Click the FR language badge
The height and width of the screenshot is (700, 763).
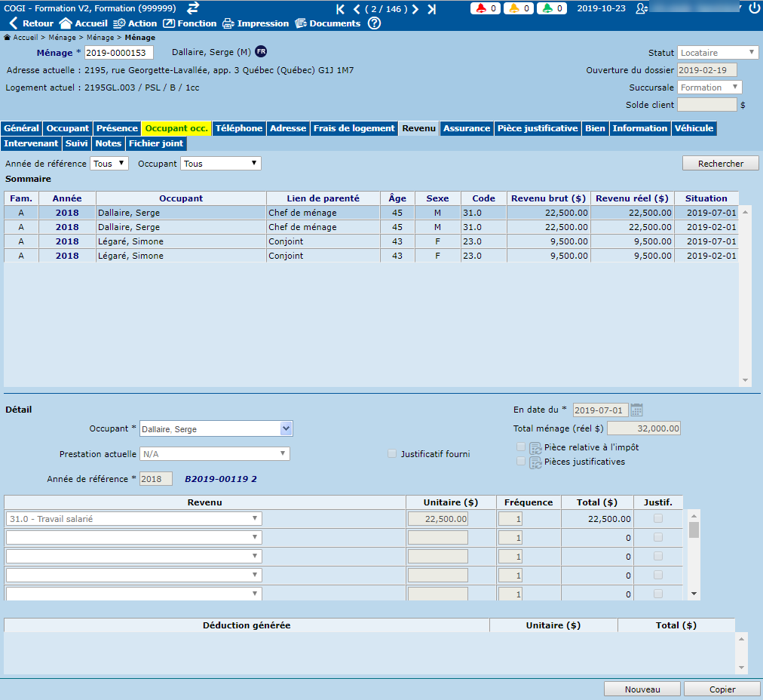(x=261, y=51)
